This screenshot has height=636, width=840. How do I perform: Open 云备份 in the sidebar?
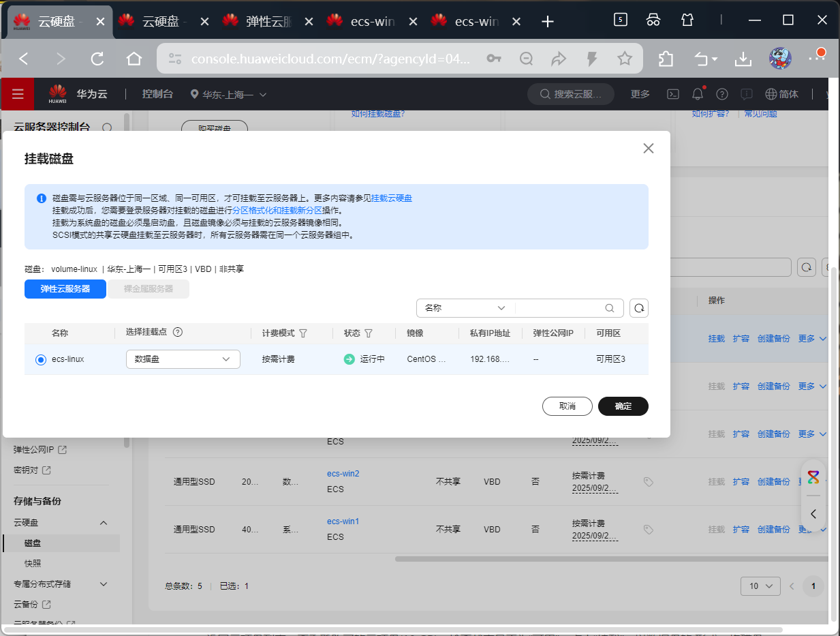pos(32,605)
